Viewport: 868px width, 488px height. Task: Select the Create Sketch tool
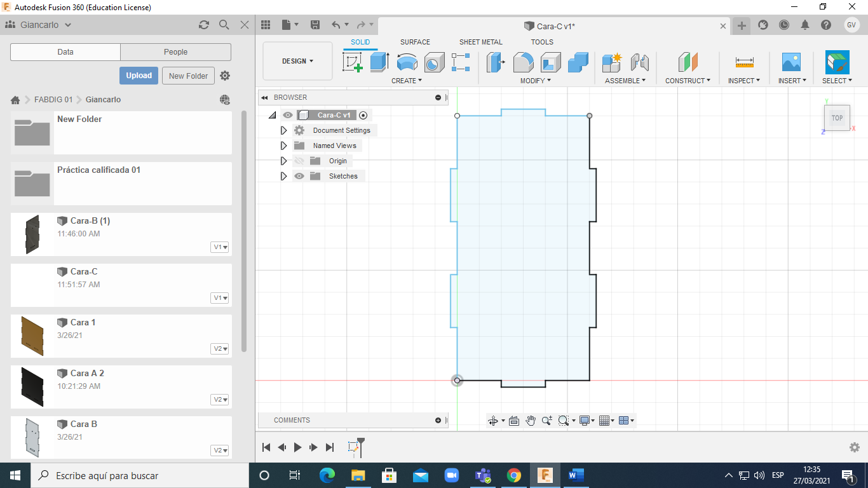point(353,62)
